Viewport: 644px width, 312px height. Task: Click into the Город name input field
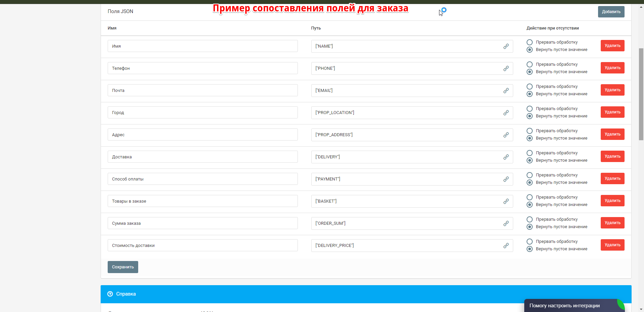click(x=202, y=113)
